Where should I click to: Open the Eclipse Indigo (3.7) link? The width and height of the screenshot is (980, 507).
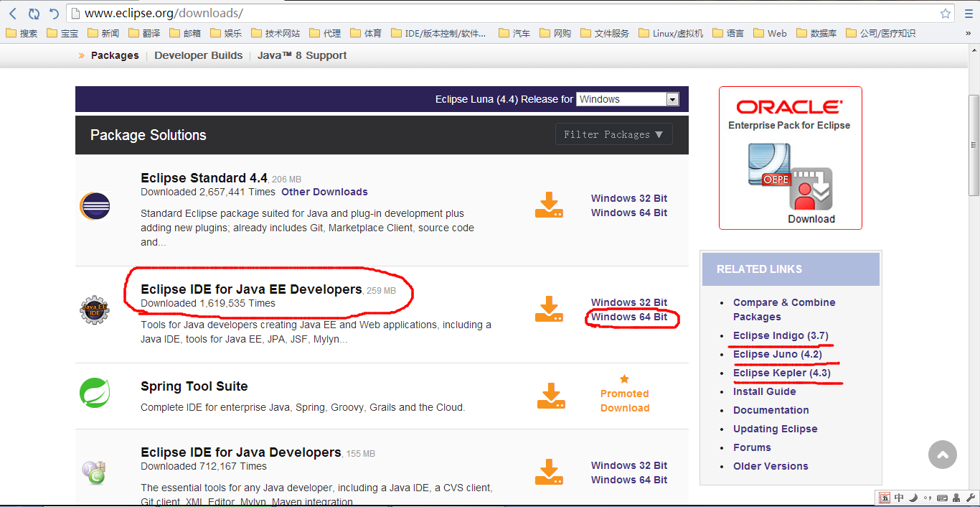coord(781,335)
